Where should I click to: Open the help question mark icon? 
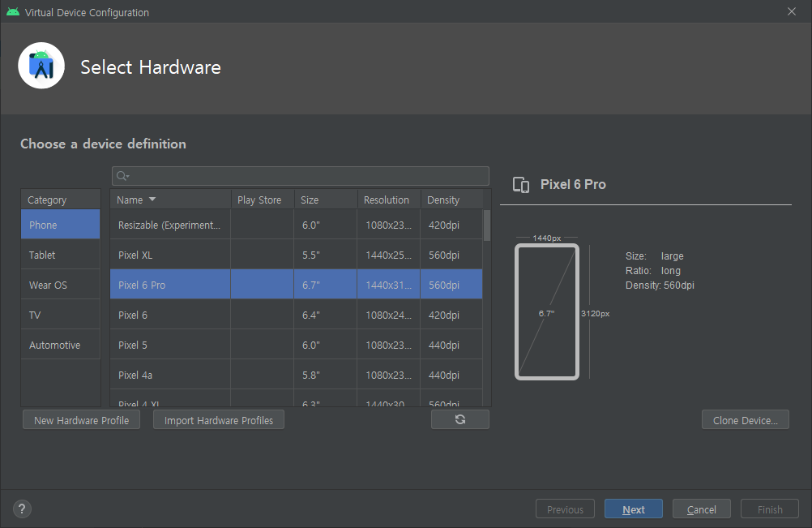click(x=22, y=509)
